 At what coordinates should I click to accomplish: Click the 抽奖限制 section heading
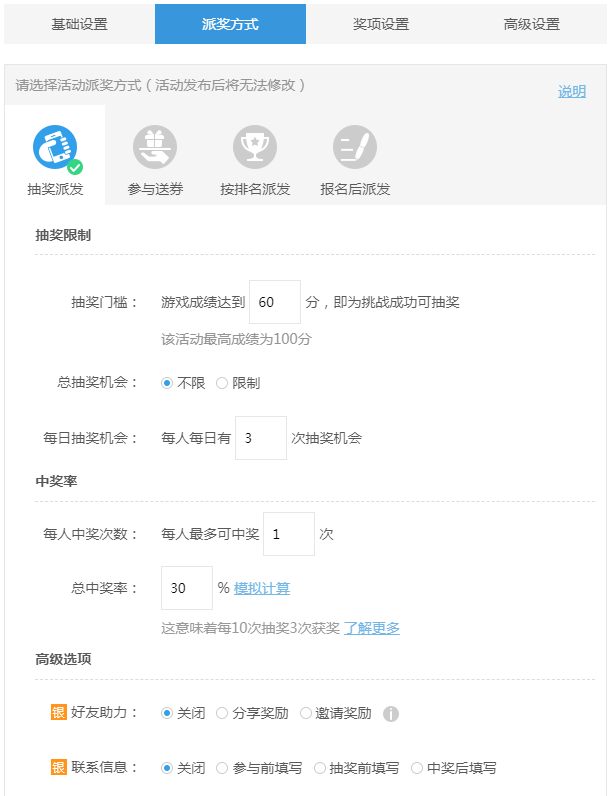click(x=63, y=236)
